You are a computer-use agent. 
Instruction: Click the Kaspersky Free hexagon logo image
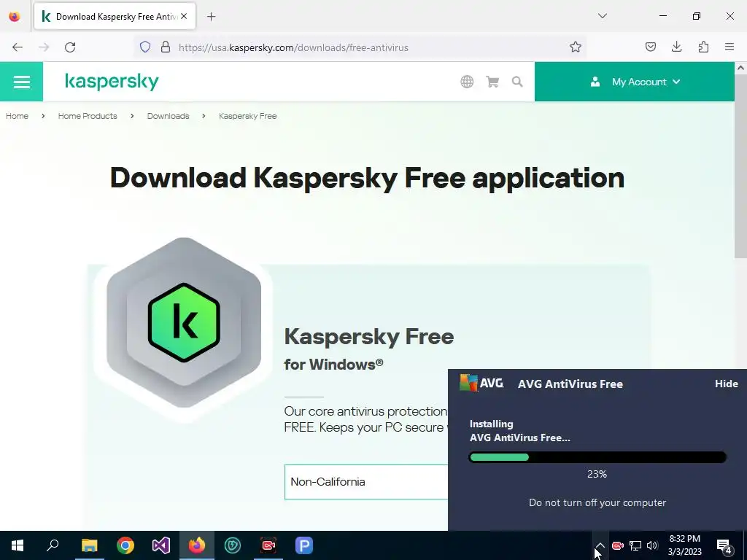[184, 322]
